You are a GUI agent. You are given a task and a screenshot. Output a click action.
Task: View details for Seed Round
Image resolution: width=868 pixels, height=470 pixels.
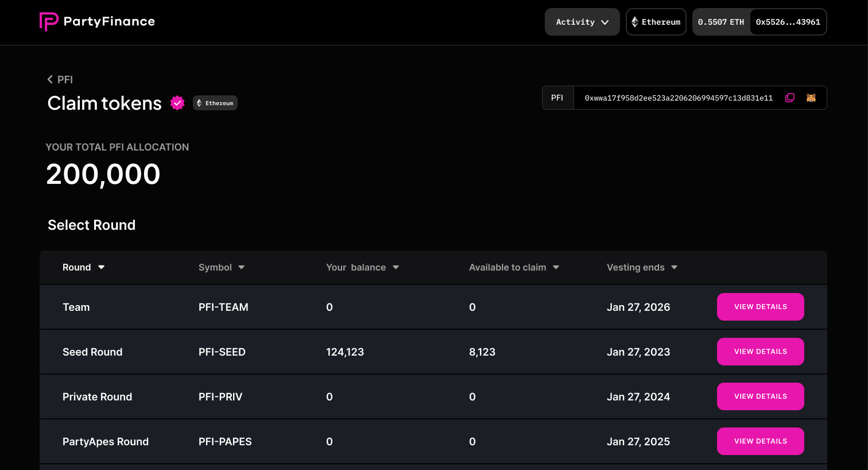pos(760,352)
